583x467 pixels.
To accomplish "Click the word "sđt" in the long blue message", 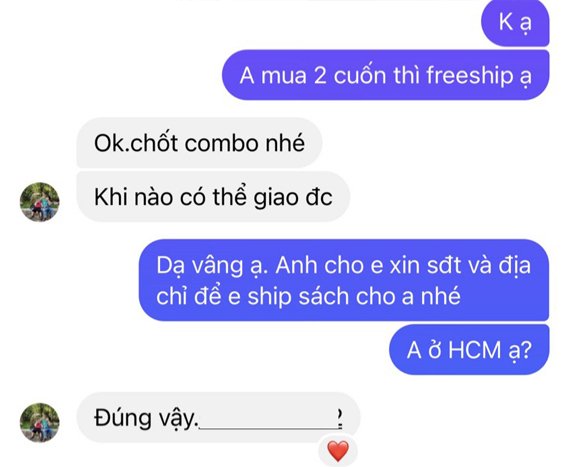I will tap(440, 266).
